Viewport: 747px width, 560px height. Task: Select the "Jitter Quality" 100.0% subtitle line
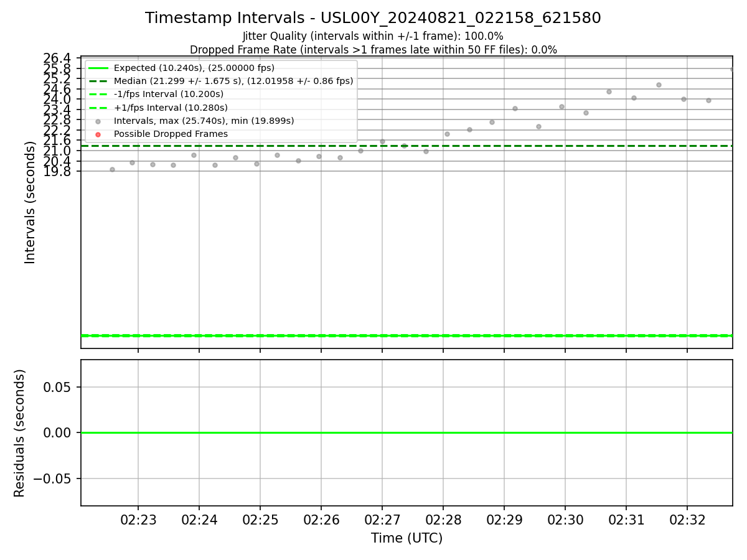pos(373,37)
